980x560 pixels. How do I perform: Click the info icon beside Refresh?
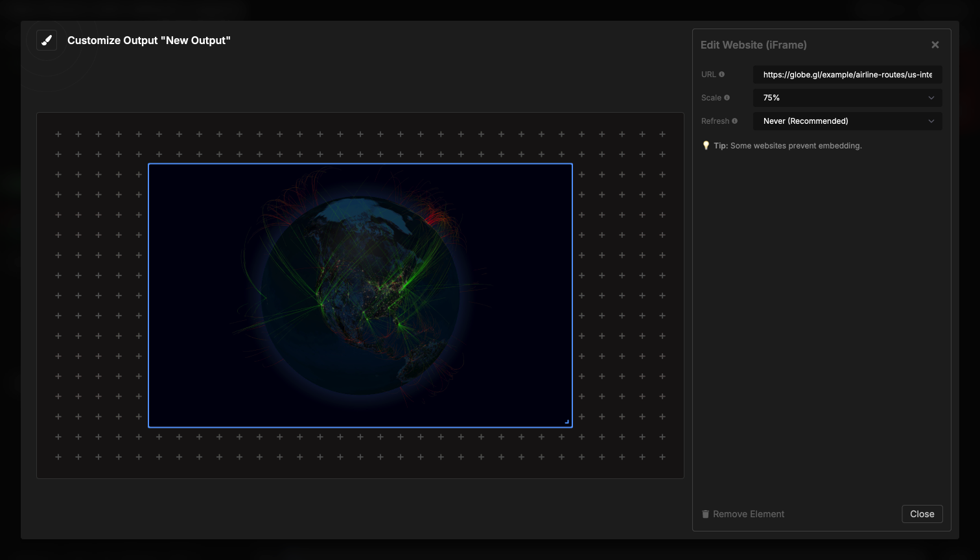(x=736, y=121)
